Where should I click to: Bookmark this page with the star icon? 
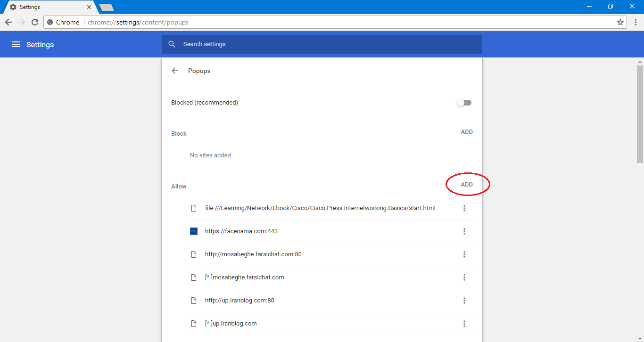point(620,22)
